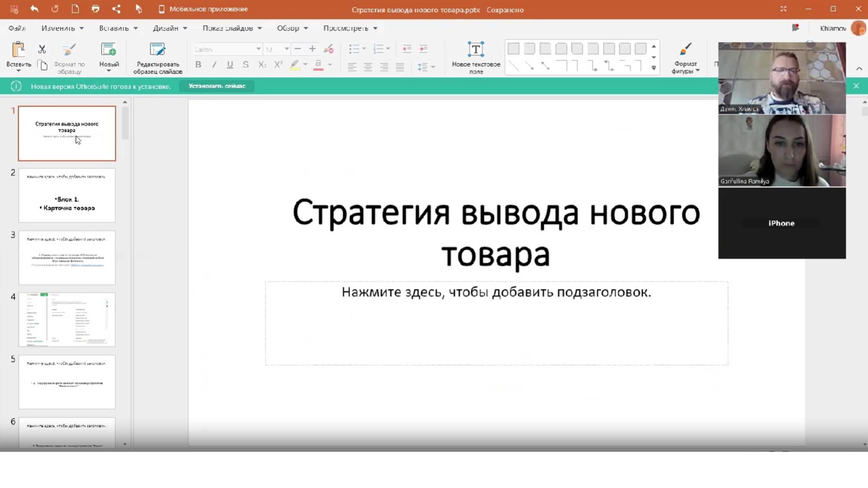Click the numbered list icon
Screen dimensions: 868x488
tap(378, 49)
